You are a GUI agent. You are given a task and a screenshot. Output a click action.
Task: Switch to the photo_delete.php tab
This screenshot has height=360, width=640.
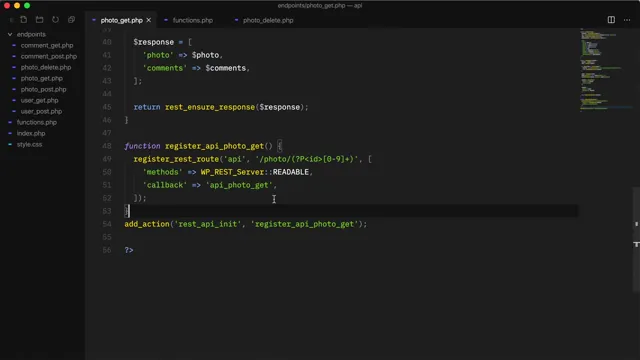[268, 20]
